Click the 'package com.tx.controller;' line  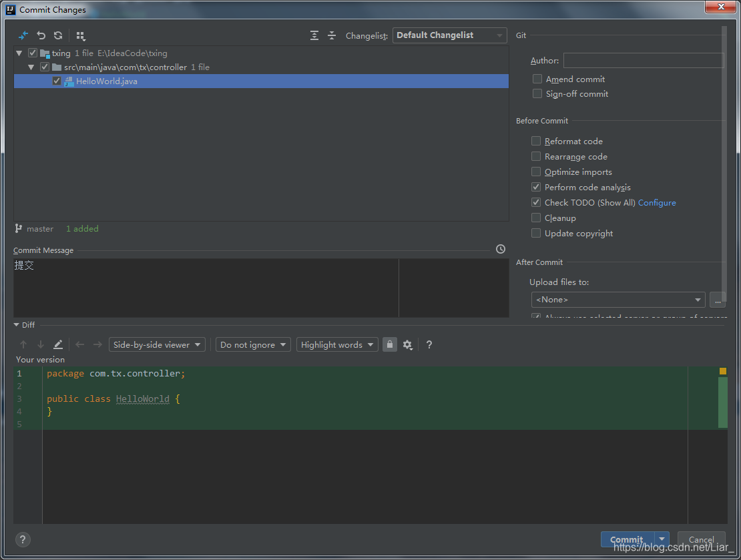[115, 373]
